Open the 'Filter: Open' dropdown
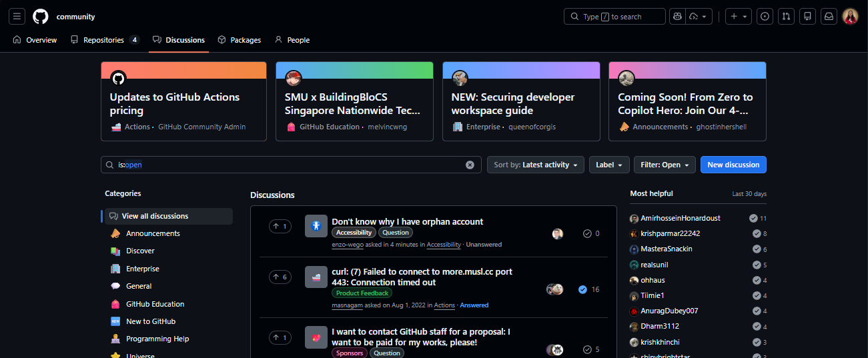The height and width of the screenshot is (358, 868). pyautogui.click(x=665, y=165)
